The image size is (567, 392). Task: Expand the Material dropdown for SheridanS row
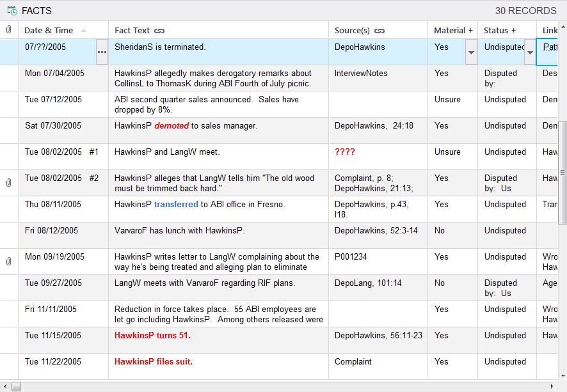pos(471,52)
